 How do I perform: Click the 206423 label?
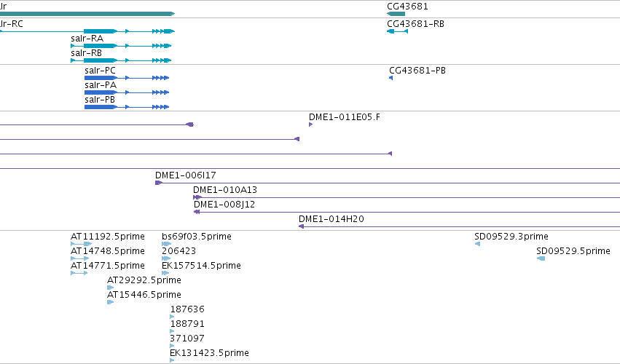point(178,251)
